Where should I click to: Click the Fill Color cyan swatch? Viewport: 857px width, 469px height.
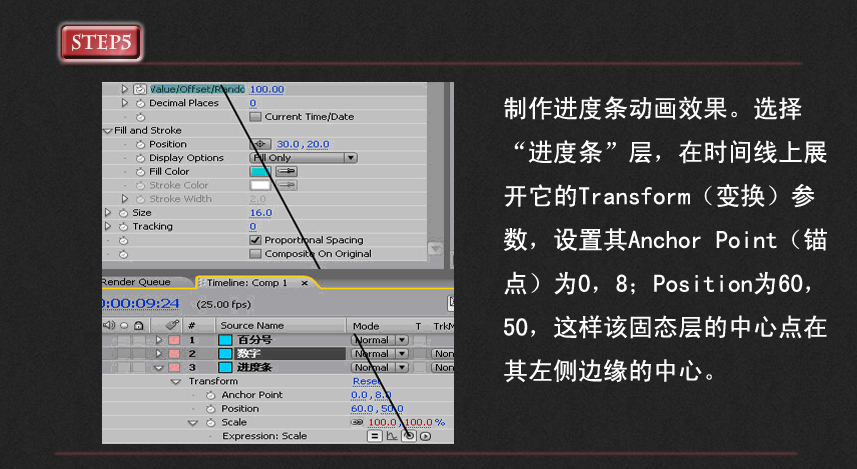(260, 172)
